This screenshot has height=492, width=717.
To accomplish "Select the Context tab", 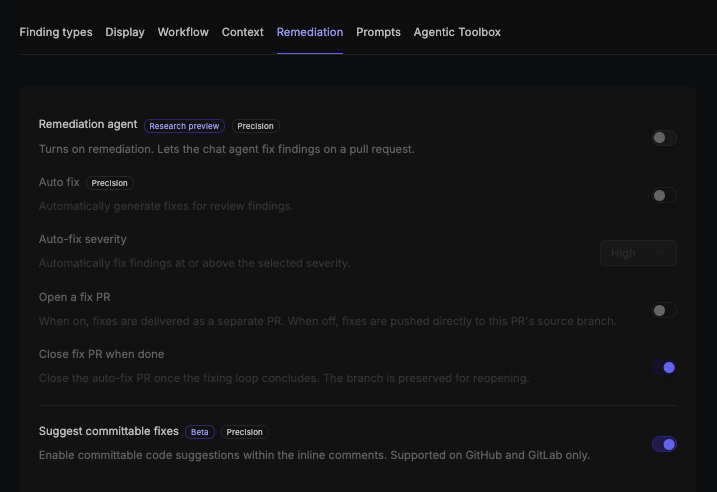I will (x=242, y=32).
